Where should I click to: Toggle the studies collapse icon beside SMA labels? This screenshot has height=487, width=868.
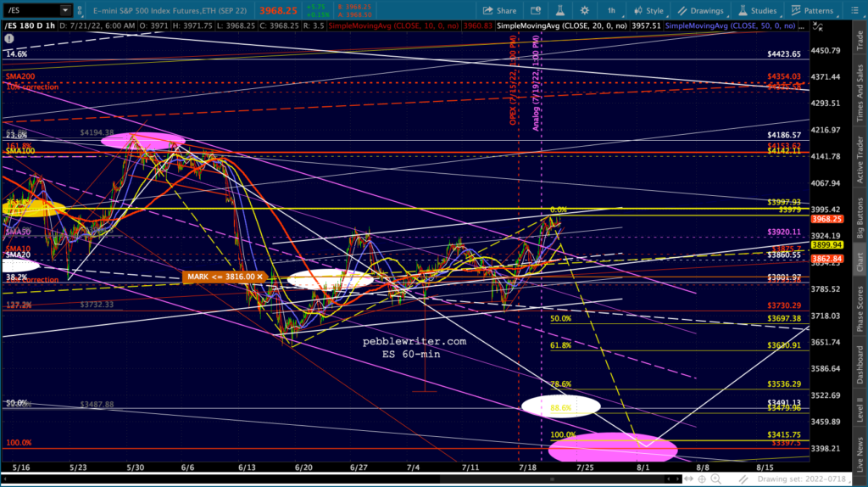click(x=817, y=26)
